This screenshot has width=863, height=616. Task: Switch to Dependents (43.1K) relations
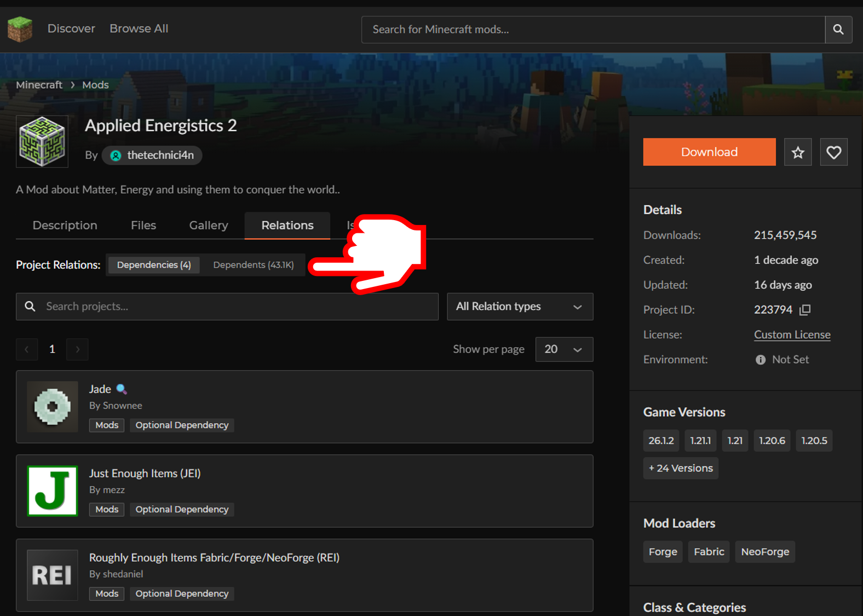[x=254, y=265]
